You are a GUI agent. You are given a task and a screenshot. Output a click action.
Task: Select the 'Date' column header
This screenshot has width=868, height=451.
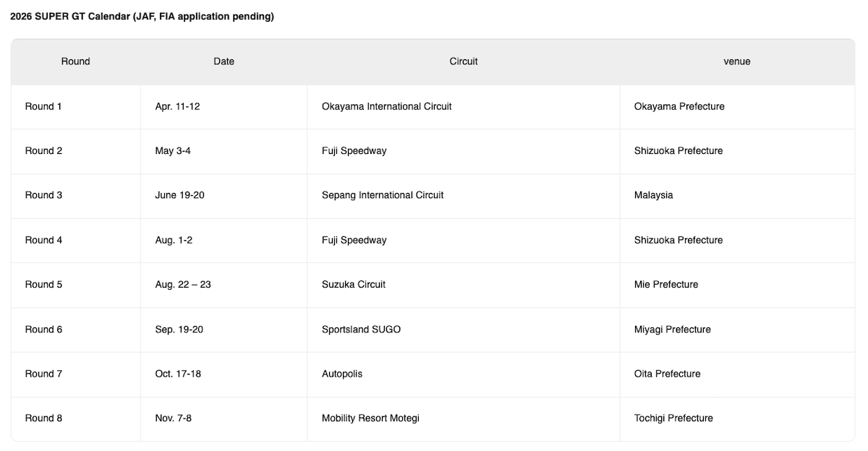(224, 61)
